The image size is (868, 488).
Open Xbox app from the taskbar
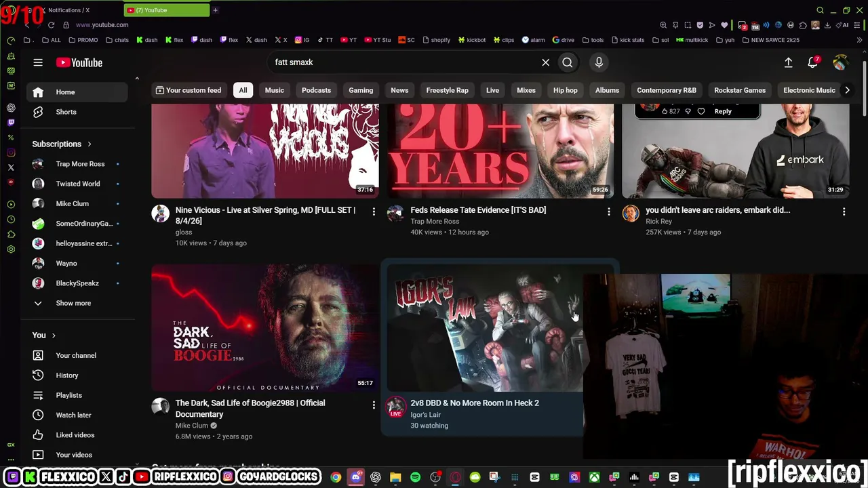(594, 477)
